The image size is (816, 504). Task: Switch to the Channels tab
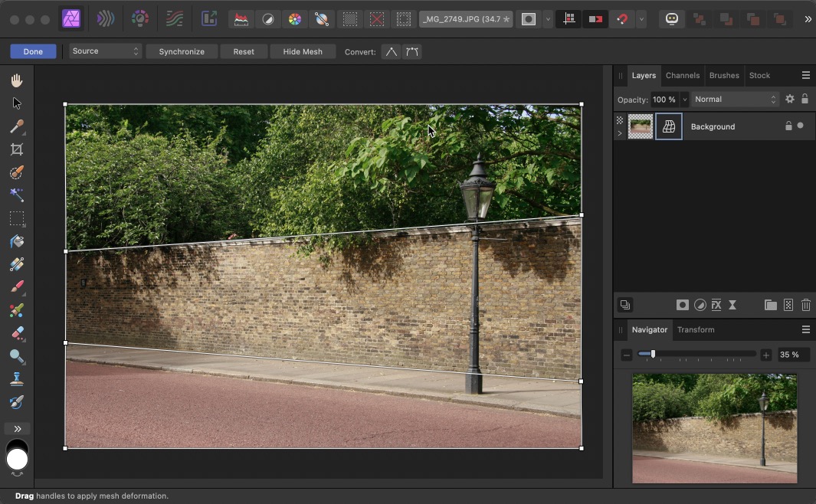point(682,75)
